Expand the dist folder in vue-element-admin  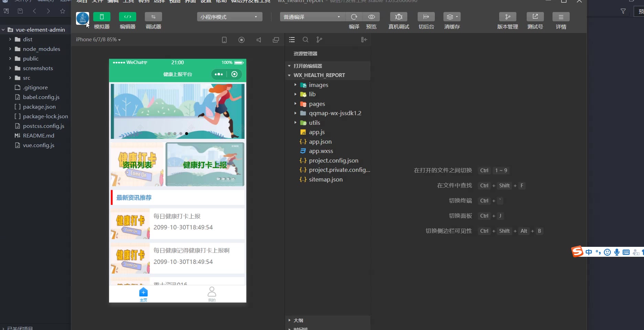[x=35, y=40]
